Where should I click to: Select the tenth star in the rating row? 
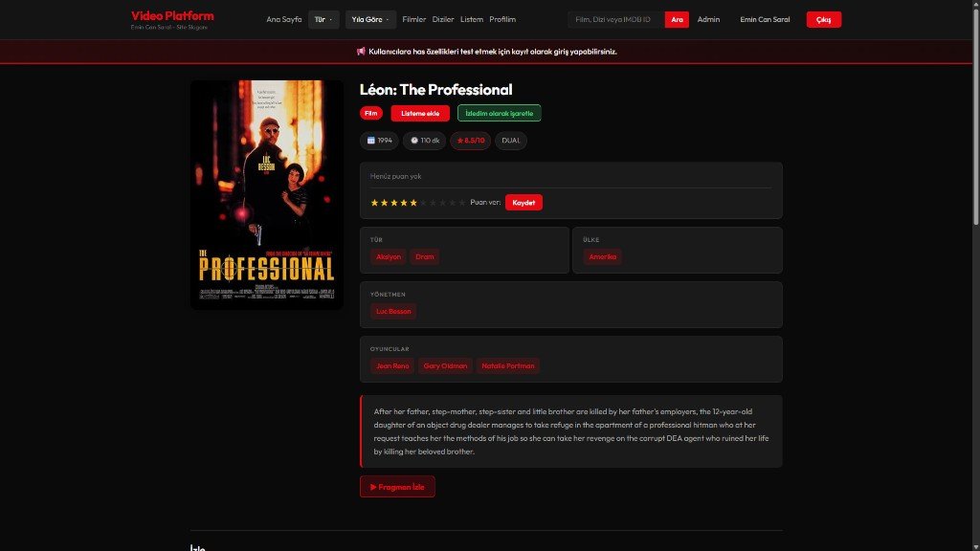click(462, 203)
